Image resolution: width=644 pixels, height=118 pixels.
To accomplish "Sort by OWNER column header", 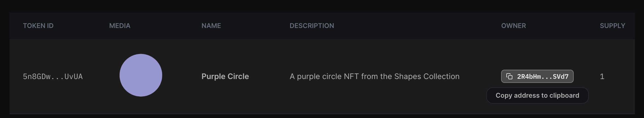I will click(x=513, y=26).
